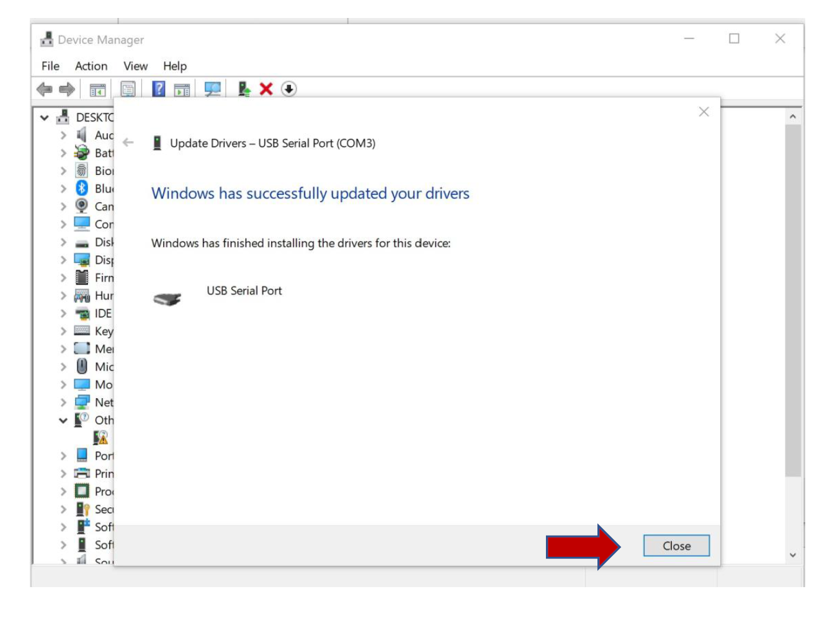Expand the Bluetooth category chevron
Screen dimensions: 840x620
tap(63, 188)
